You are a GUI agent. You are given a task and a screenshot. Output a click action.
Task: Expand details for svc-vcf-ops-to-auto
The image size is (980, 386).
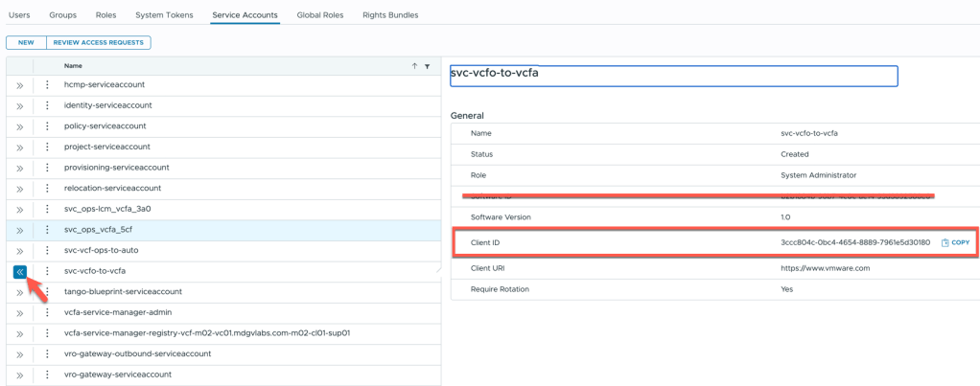19,251
